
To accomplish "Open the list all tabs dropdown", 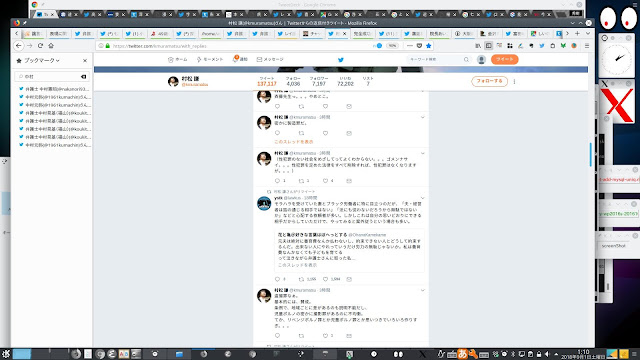I will [x=588, y=33].
